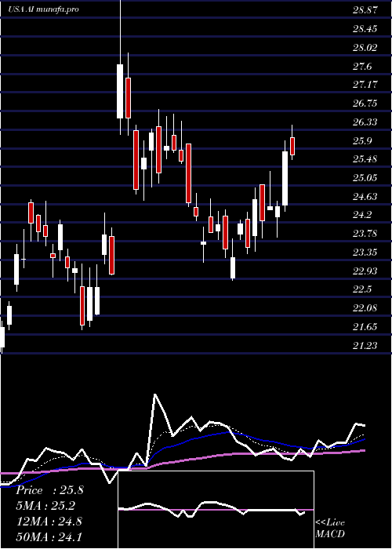This screenshot has width=392, height=549.
Task: Click the last red candle near 25.9
Action: tap(292, 146)
